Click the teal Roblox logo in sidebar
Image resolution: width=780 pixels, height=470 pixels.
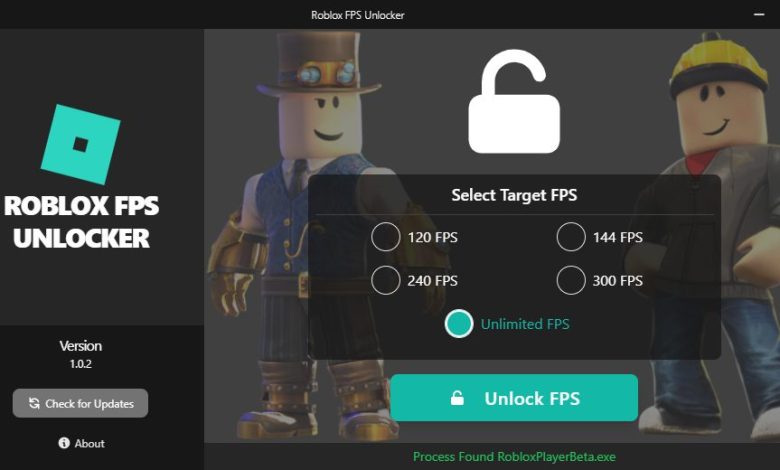(x=81, y=145)
